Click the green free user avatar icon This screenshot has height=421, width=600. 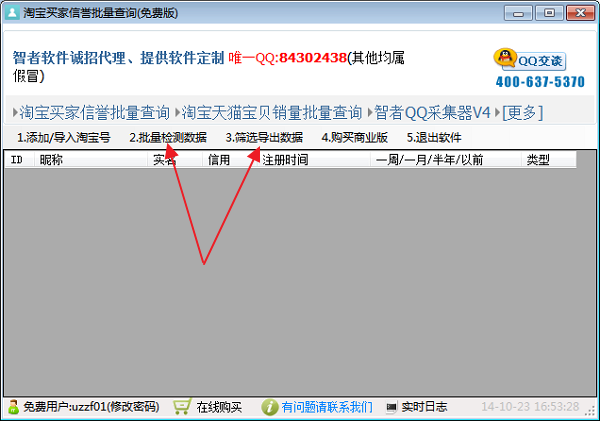tap(13, 407)
